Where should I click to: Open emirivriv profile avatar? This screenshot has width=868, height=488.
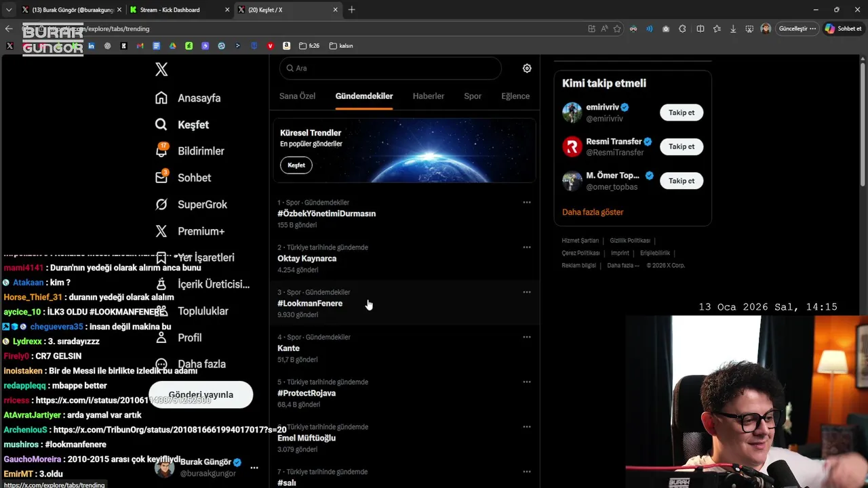coord(572,113)
